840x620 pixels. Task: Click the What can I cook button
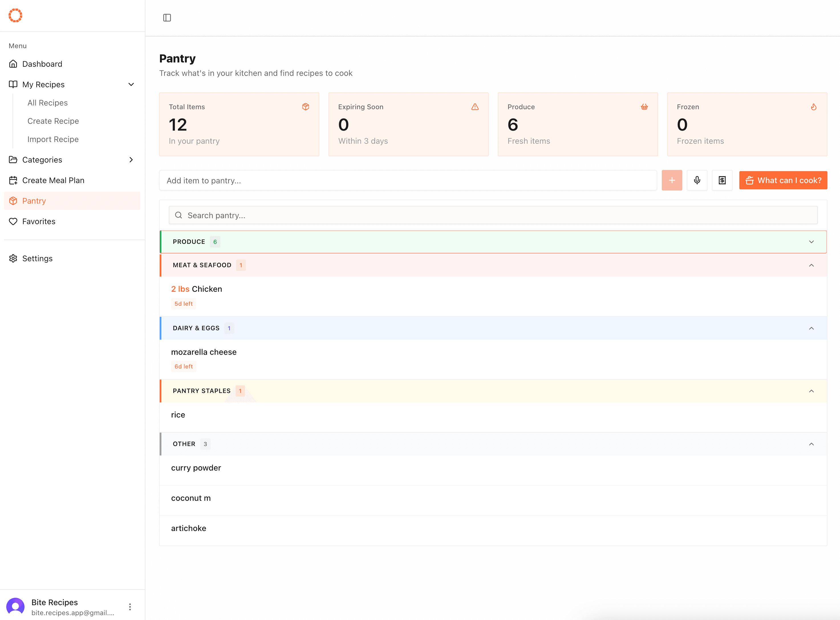[x=783, y=180]
